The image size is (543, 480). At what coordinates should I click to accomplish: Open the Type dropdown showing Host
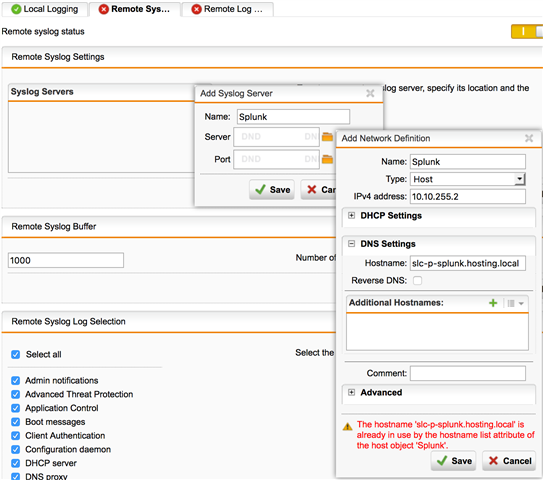click(468, 179)
